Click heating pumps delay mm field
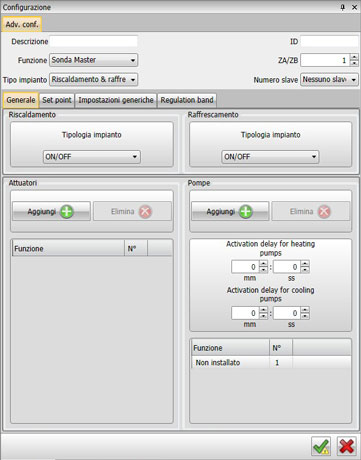Image resolution: width=361 pixels, height=460 pixels. click(245, 267)
